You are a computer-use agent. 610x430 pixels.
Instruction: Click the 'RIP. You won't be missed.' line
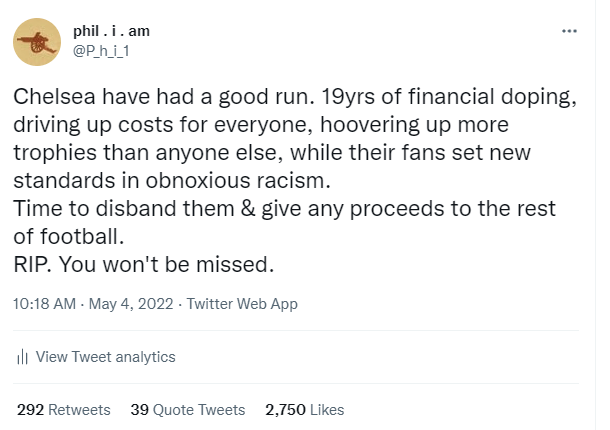pos(142,265)
